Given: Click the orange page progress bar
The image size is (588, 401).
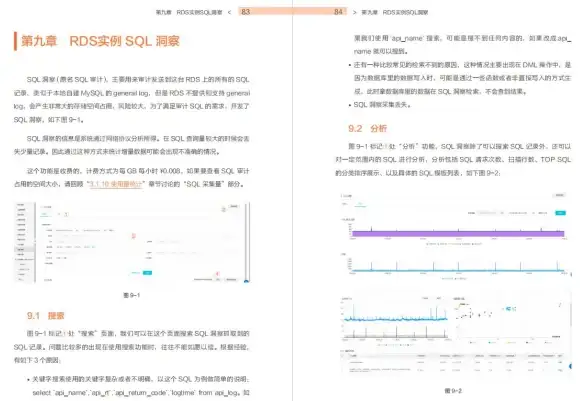Looking at the screenshot, I should click(x=292, y=12).
